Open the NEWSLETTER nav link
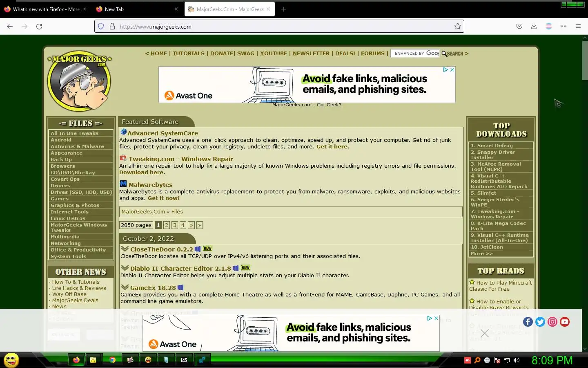 [311, 53]
